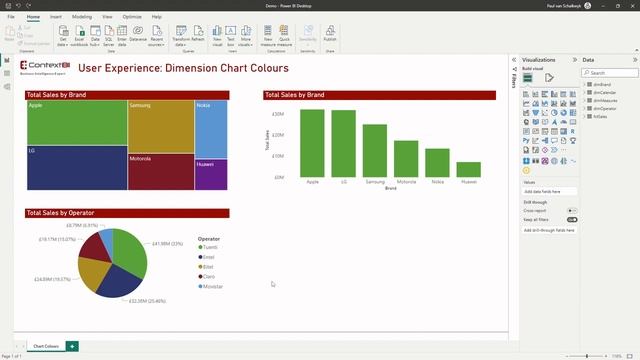
Task: Open the Transform data dropdown
Action: pyautogui.click(x=181, y=36)
